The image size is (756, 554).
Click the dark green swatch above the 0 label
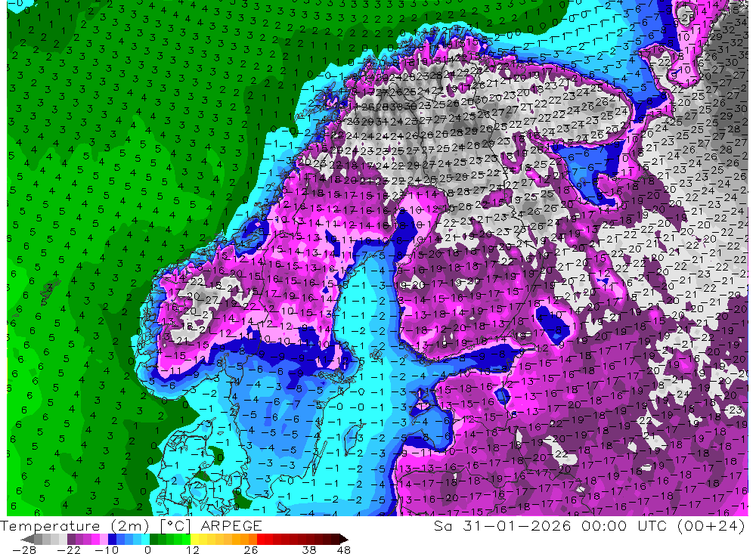(153, 539)
